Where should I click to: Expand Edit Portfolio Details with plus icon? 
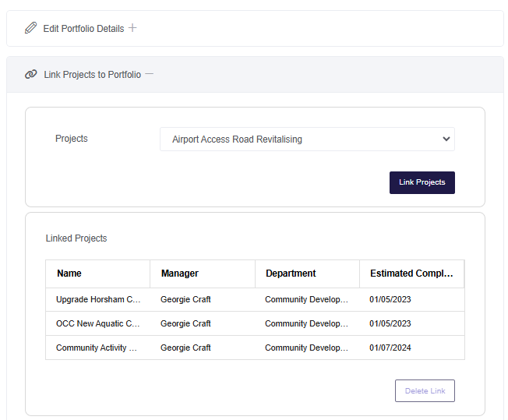pyautogui.click(x=132, y=28)
